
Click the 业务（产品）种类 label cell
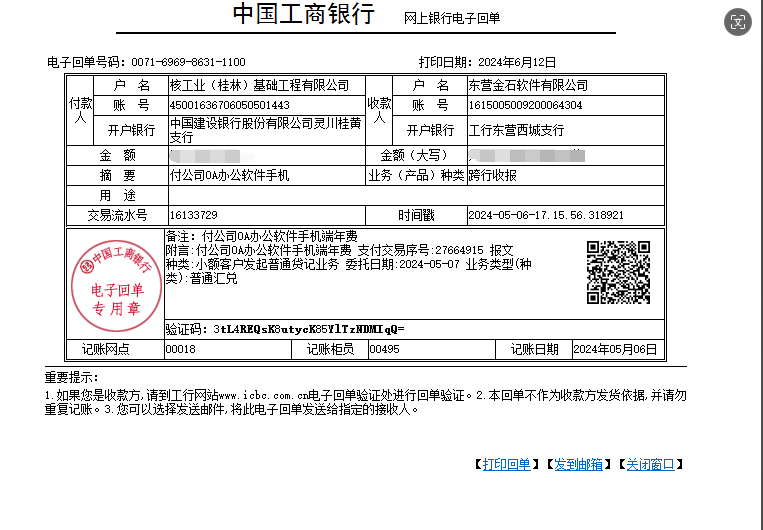pos(416,175)
